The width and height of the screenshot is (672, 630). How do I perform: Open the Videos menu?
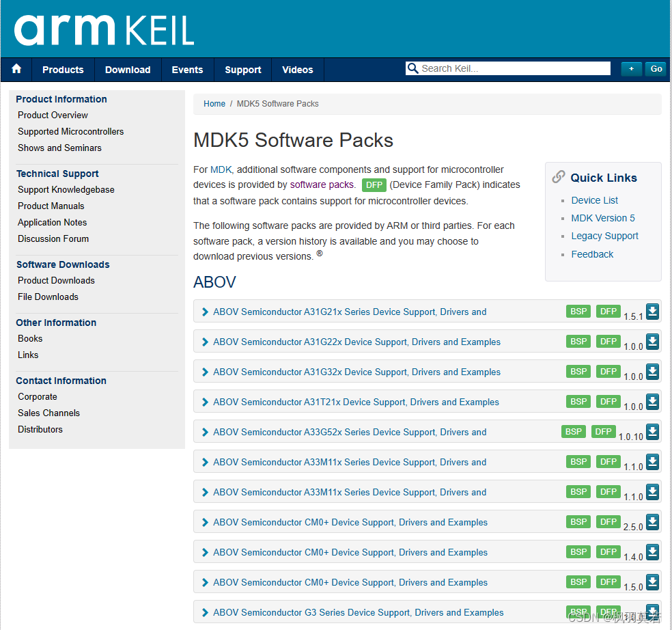298,70
